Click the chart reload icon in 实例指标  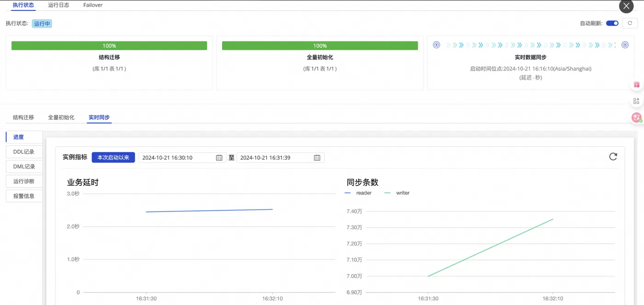coord(613,157)
